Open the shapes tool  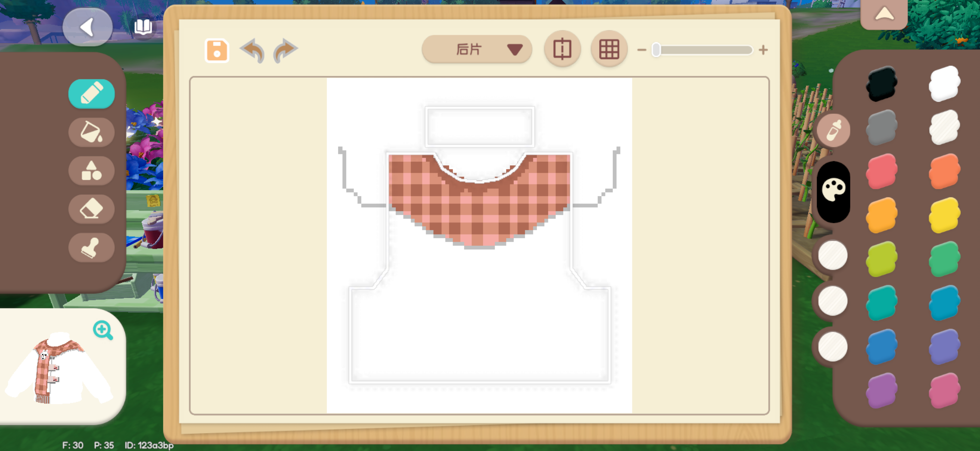coord(91,171)
